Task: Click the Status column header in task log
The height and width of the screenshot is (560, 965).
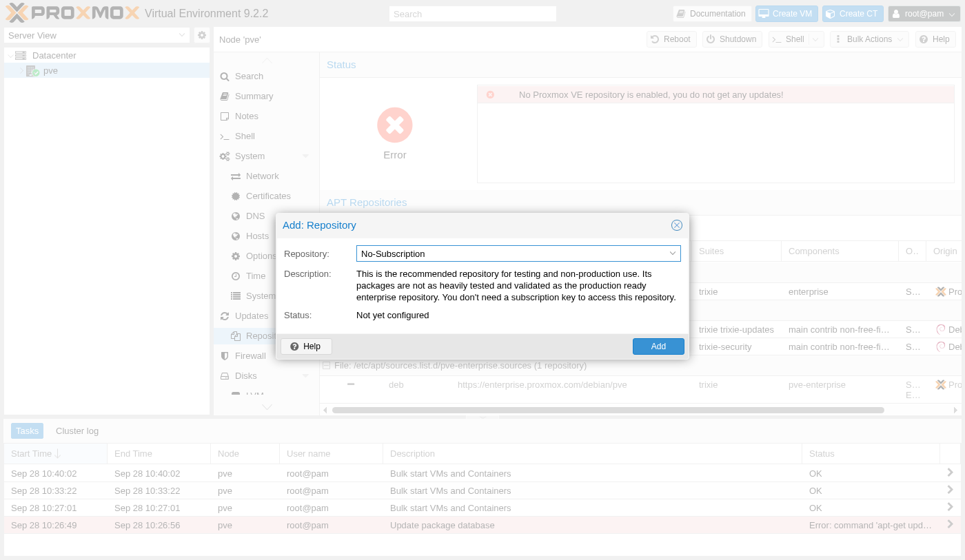Action: (871, 454)
